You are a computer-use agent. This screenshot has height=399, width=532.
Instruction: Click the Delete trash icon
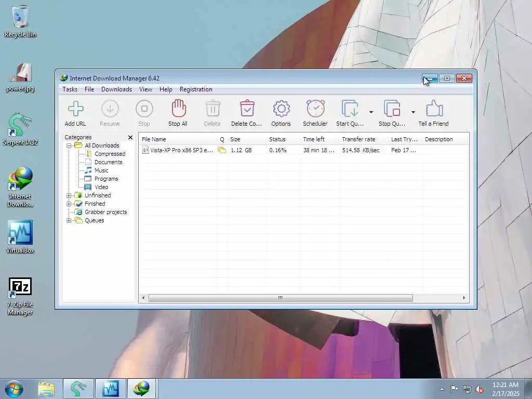point(212,113)
